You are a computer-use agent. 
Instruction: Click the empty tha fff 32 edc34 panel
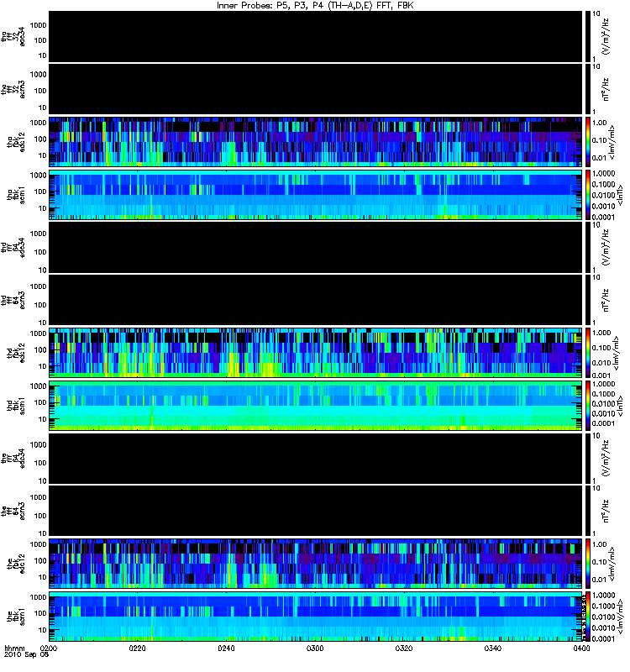(x=315, y=37)
